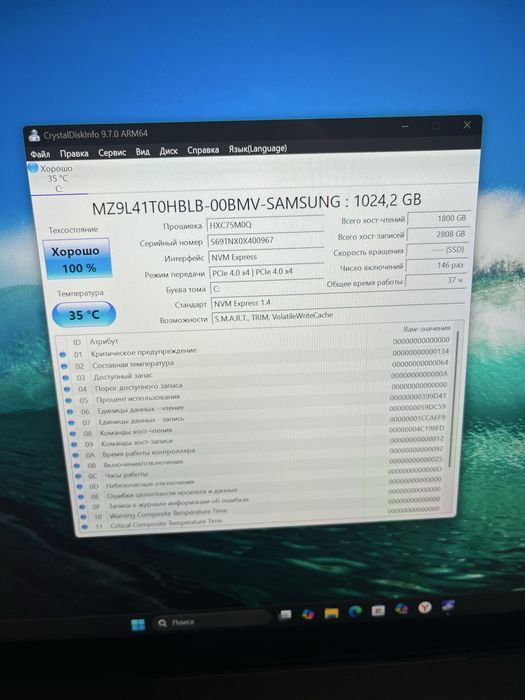Viewport: 525px width, 700px height.
Task: Close the CrystalDiskInfo window
Action: coord(467,125)
